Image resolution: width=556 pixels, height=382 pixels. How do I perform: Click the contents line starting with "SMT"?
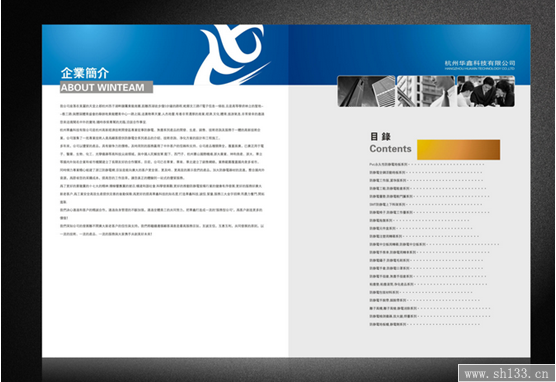[x=426, y=204]
